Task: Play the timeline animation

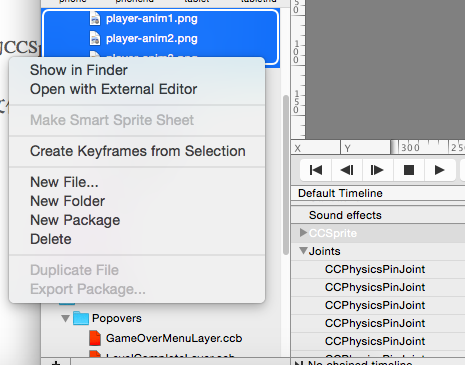Action: [440, 170]
